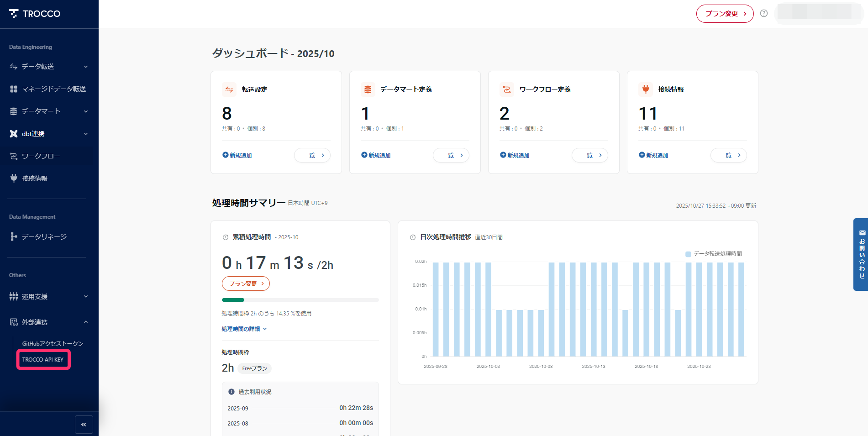Select the 運用支援 sidebar item
This screenshot has width=868, height=436.
pyautogui.click(x=35, y=296)
